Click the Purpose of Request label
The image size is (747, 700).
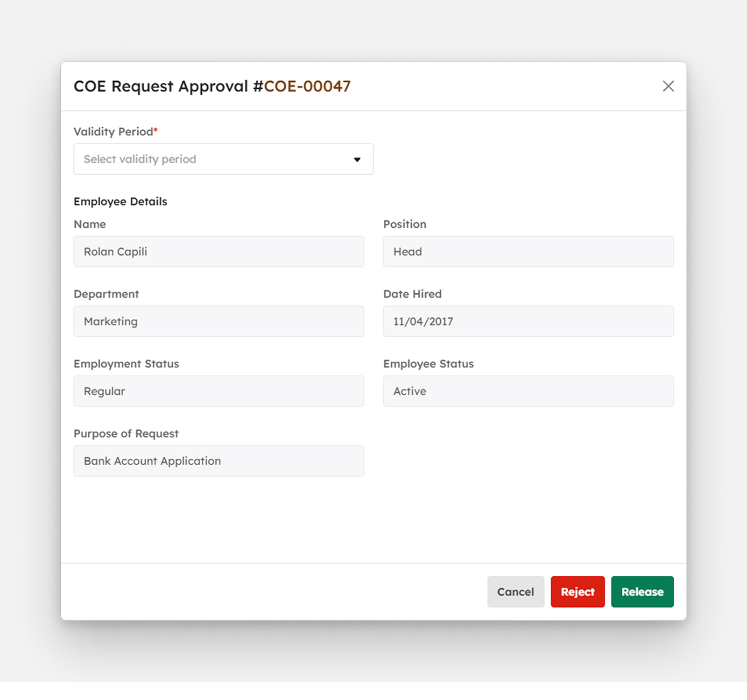[x=126, y=434]
